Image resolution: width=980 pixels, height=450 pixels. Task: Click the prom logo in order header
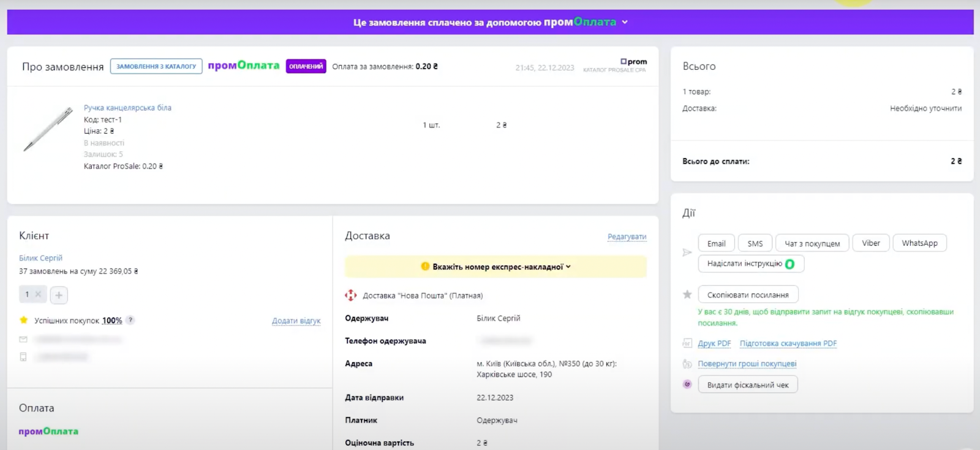click(633, 61)
